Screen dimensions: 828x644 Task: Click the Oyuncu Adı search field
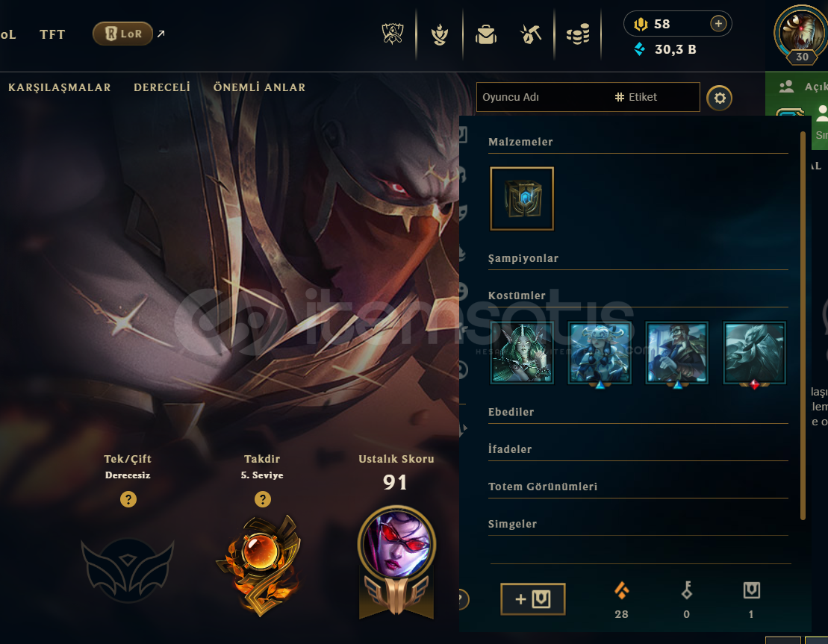coord(545,97)
